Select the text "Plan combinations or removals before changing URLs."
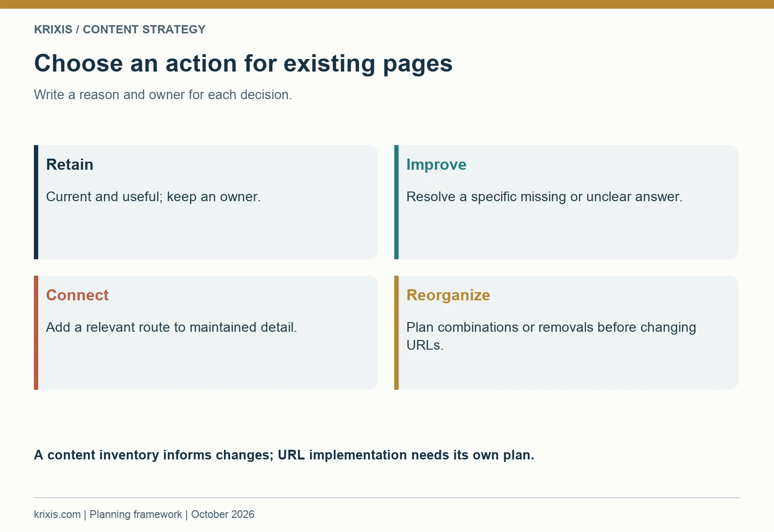 pos(551,336)
